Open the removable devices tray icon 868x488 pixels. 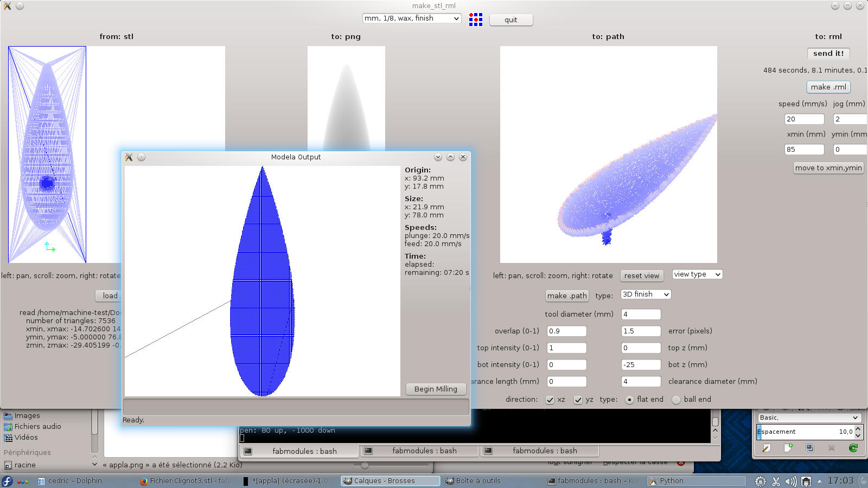[x=806, y=481]
